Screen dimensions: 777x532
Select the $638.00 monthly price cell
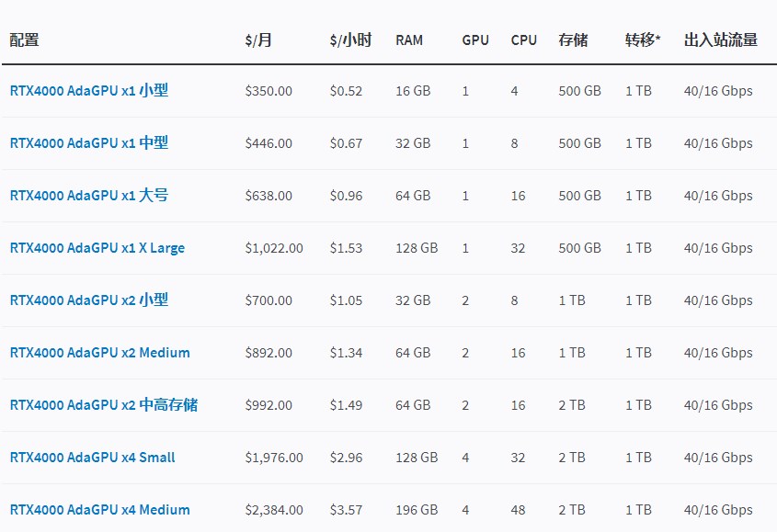269,196
